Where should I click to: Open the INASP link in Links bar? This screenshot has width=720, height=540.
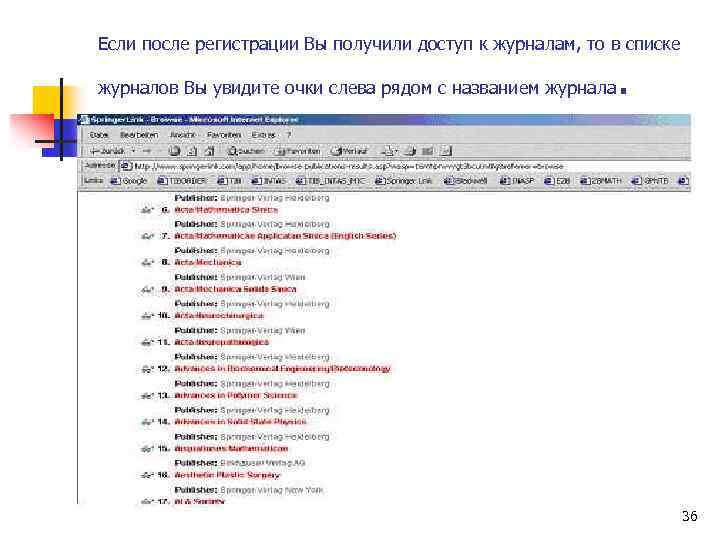tap(517, 181)
